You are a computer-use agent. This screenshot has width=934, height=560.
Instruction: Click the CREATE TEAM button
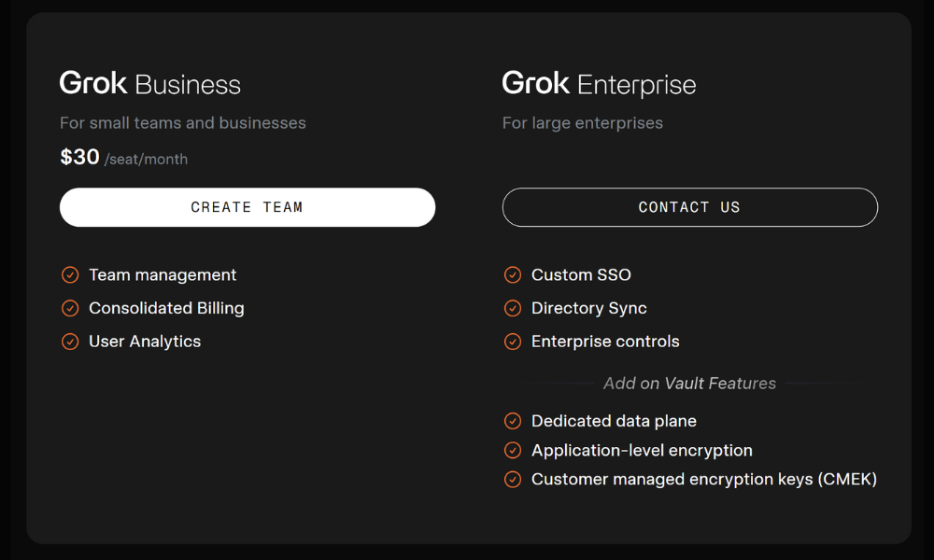click(248, 207)
